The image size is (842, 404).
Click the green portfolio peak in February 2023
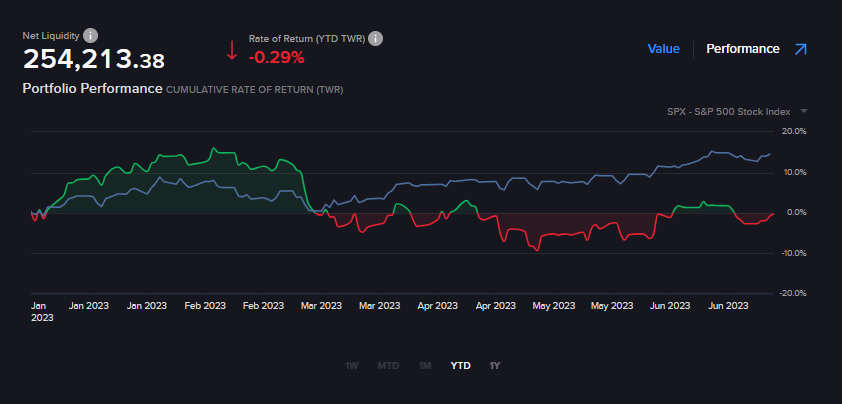click(212, 149)
